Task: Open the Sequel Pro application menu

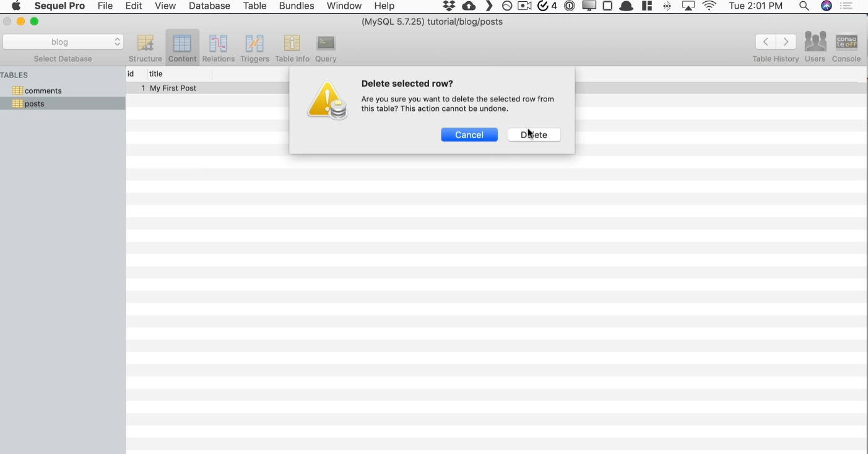Action: (59, 6)
